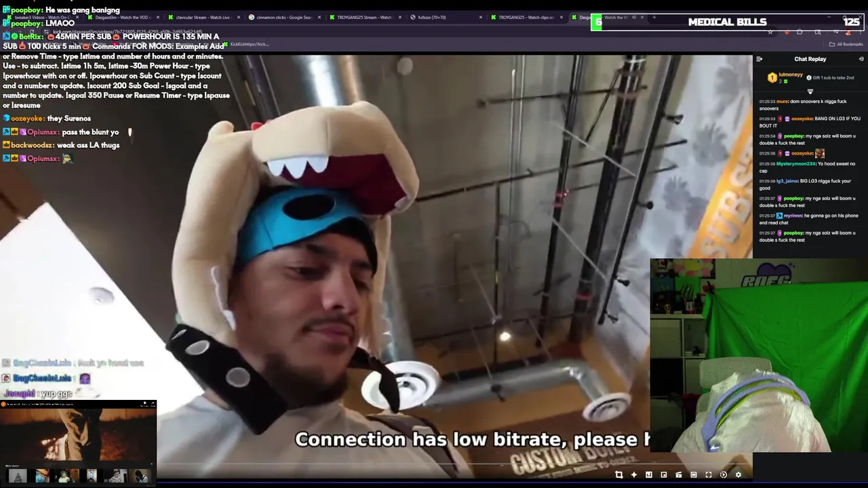This screenshot has height=488, width=868.
Task: Click oozeyoke emote image in chat replay
Action: 819,153
